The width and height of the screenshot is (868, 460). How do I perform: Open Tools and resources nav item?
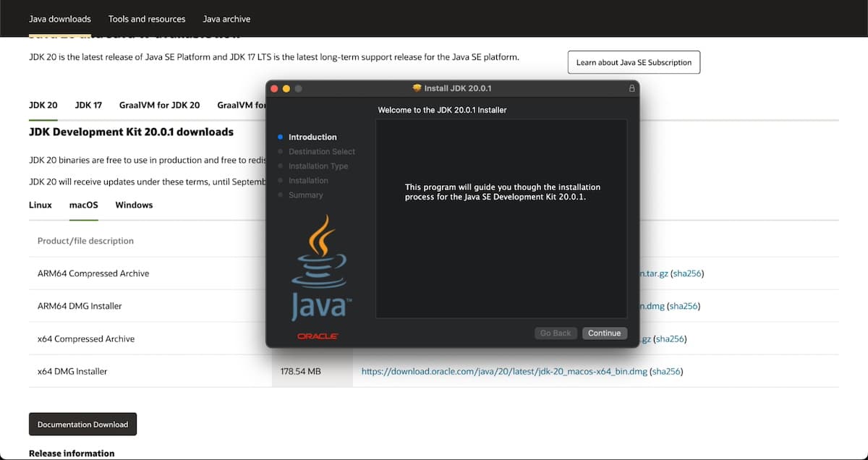point(147,19)
